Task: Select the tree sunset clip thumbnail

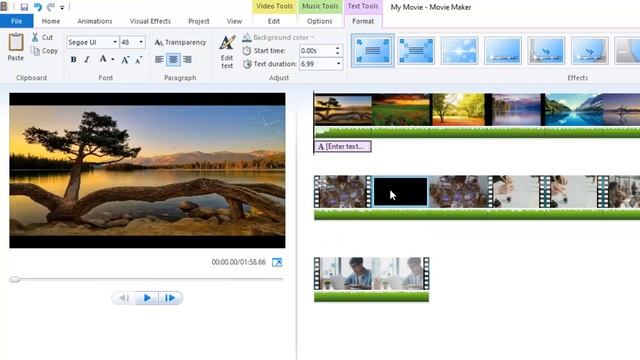Action: [343, 109]
